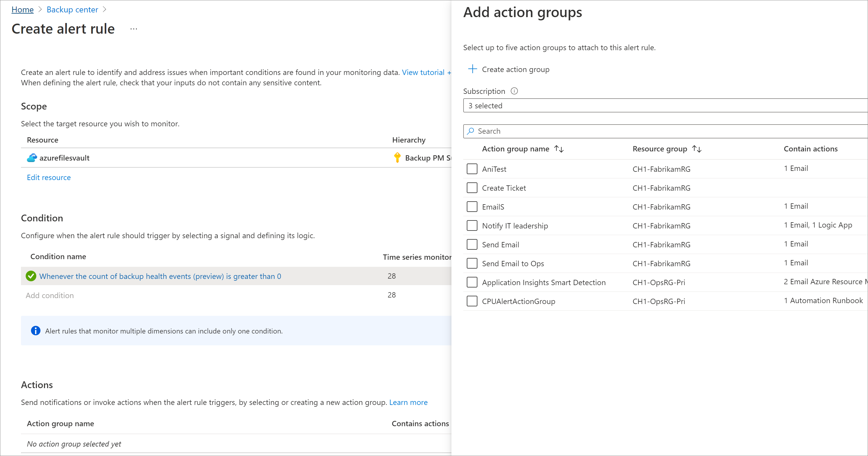
Task: Click the azurefilesvault resource icon
Action: point(32,158)
